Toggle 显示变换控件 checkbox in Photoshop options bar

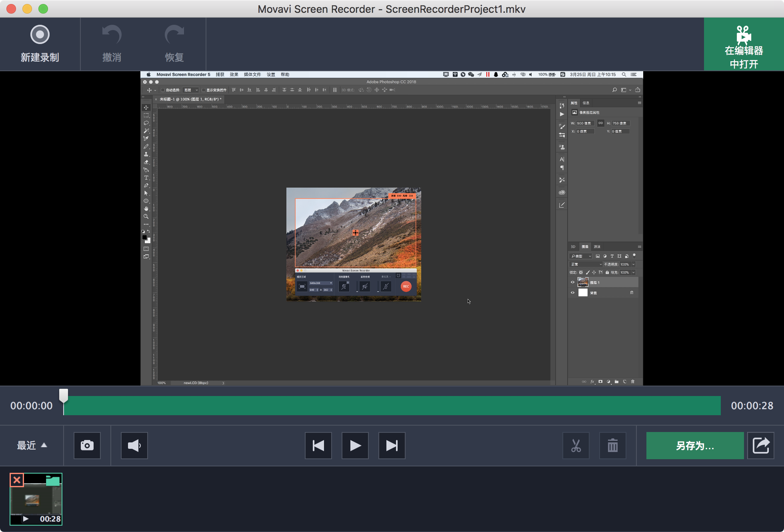point(203,90)
